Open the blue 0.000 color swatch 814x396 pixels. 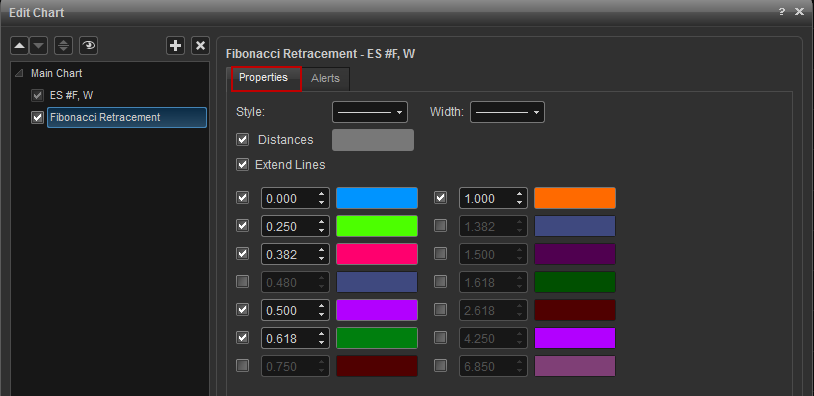[x=377, y=198]
